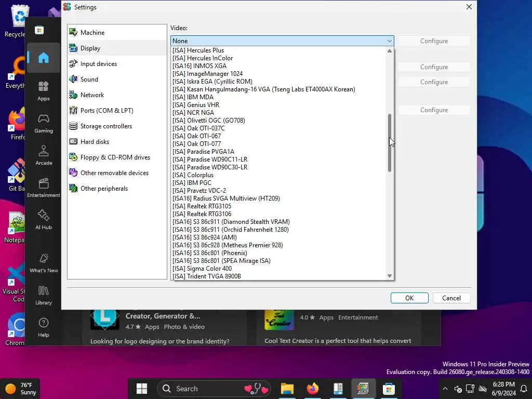Open Store Help
The image size is (532, 399).
44,327
